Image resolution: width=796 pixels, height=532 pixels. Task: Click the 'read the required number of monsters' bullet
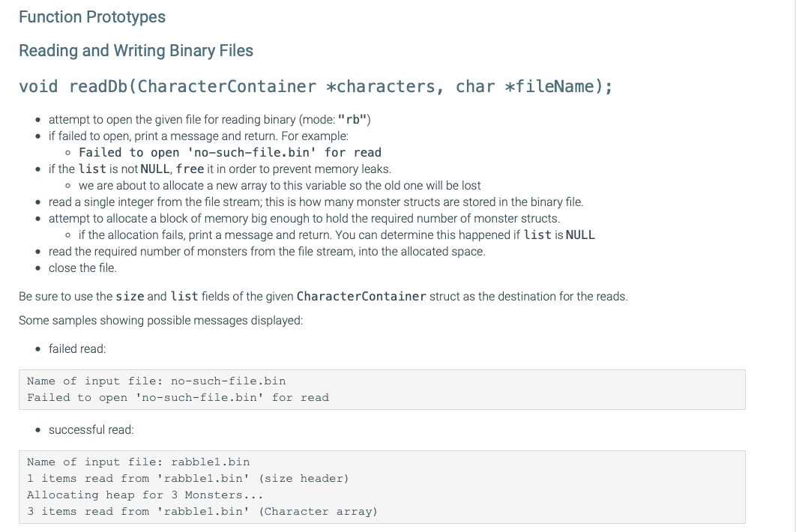click(x=266, y=252)
